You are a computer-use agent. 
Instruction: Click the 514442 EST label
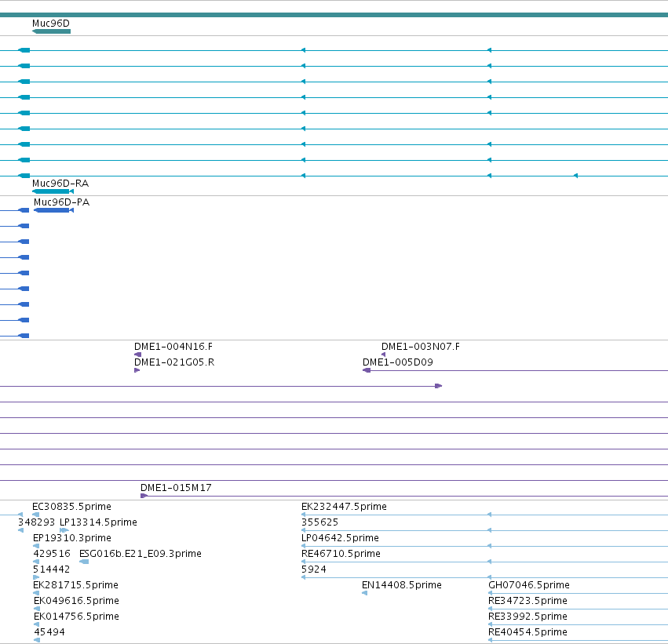(x=52, y=569)
